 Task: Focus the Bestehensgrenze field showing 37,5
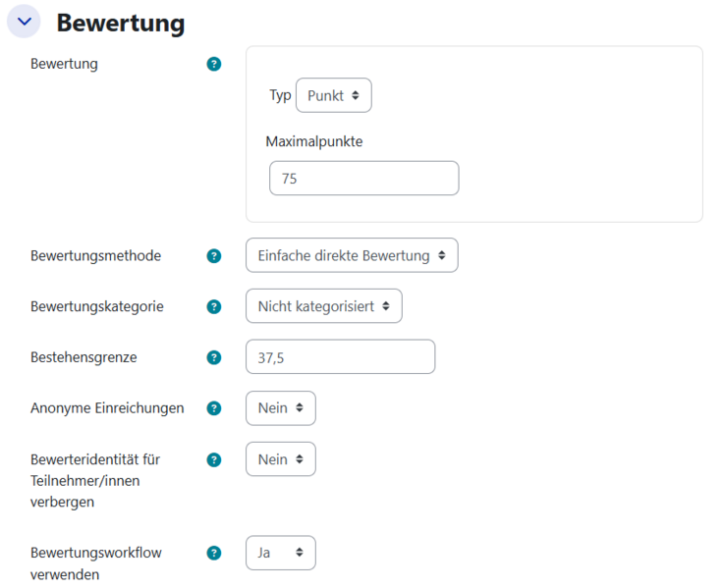coord(340,357)
